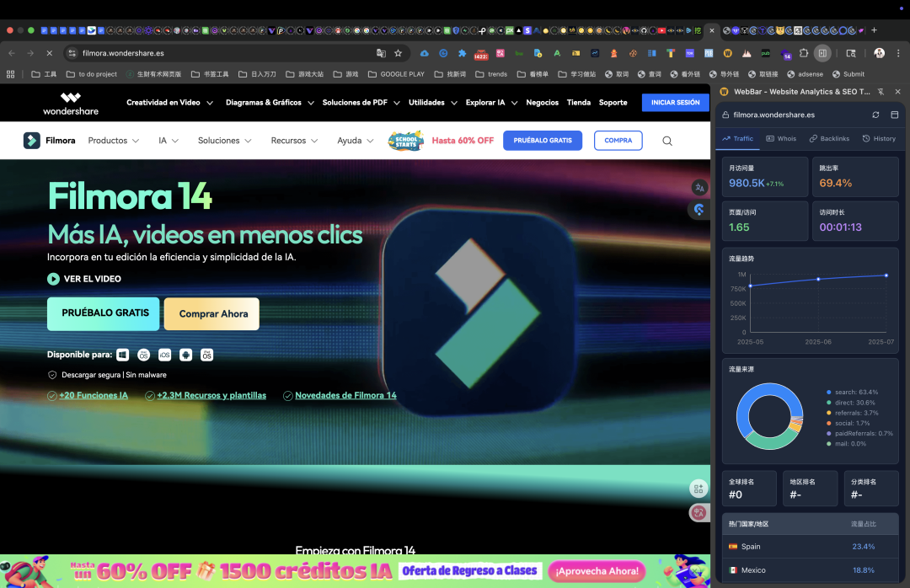910x588 pixels.
Task: Click the play icon next to VER EL VIDEO
Action: click(x=53, y=279)
